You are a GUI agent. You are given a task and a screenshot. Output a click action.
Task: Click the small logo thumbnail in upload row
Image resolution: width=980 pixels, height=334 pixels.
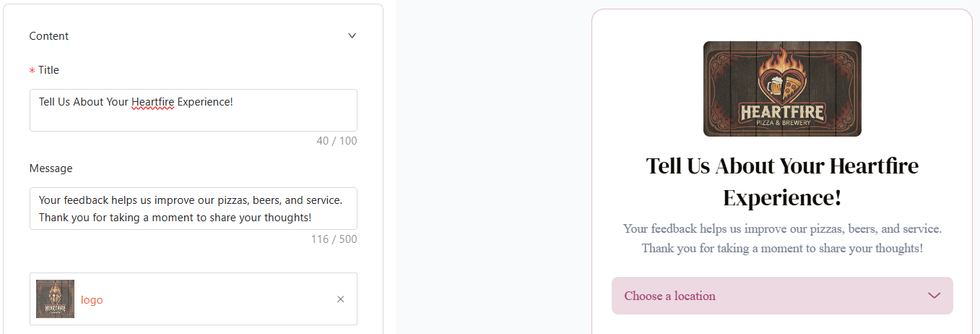[x=55, y=299]
